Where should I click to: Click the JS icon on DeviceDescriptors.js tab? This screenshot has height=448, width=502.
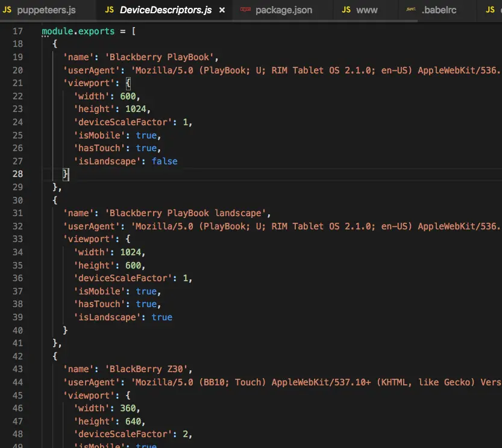click(110, 10)
